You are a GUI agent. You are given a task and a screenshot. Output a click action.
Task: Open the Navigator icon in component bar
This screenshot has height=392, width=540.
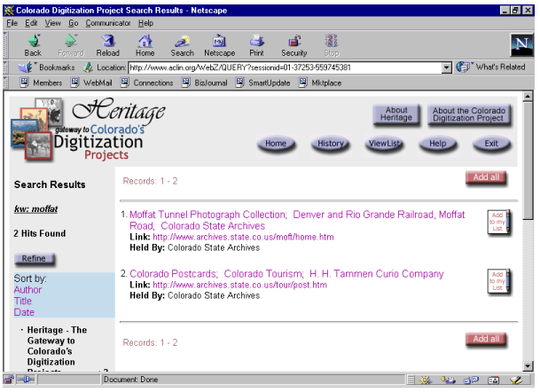click(x=426, y=380)
